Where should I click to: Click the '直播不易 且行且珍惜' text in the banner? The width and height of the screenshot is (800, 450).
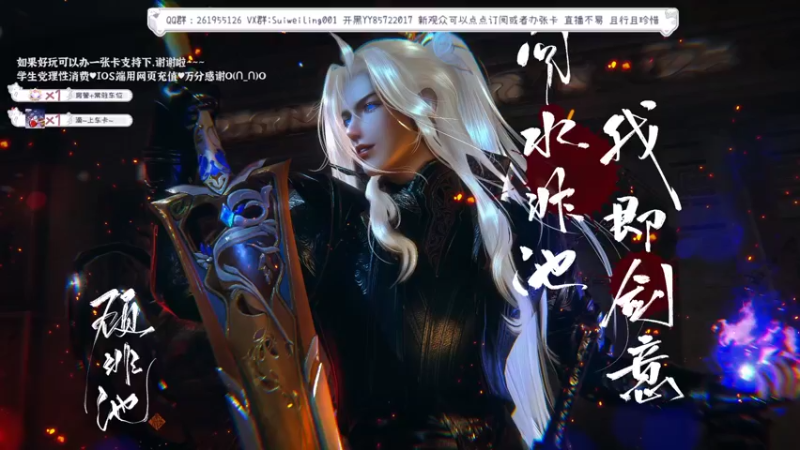click(x=611, y=20)
